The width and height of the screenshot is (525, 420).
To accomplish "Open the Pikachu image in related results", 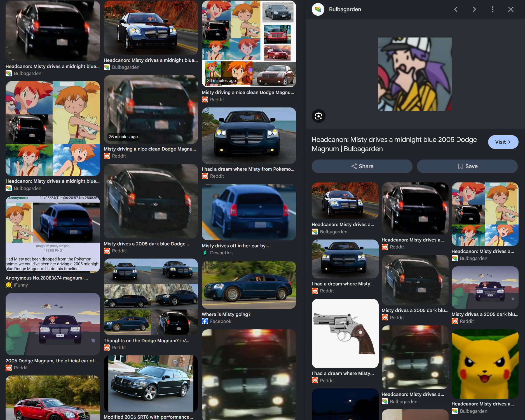I will [485, 364].
